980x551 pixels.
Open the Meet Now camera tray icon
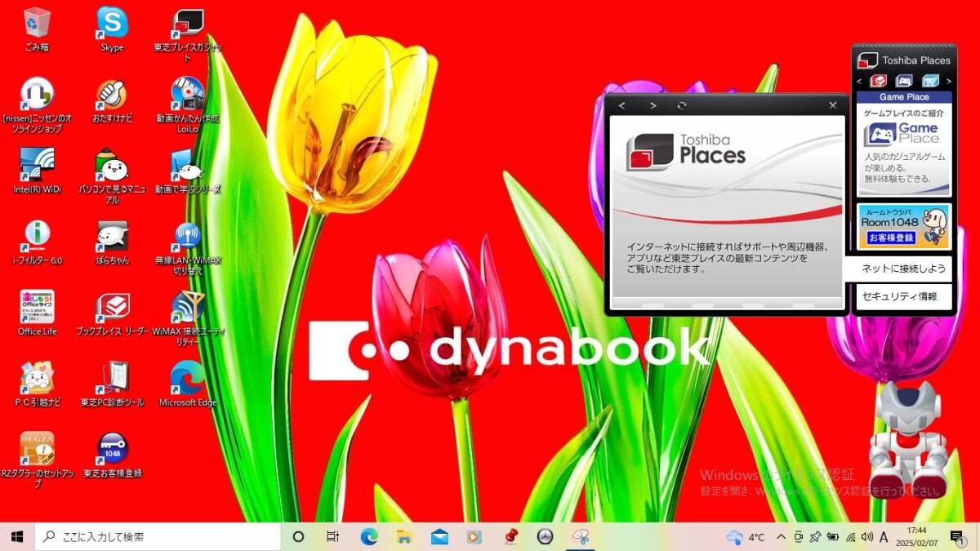[798, 536]
